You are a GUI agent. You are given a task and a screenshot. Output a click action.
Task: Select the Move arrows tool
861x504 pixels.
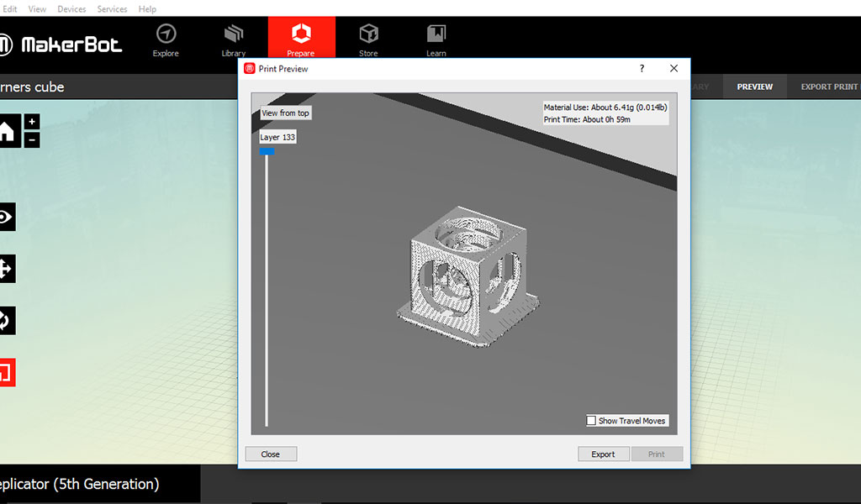click(x=7, y=269)
